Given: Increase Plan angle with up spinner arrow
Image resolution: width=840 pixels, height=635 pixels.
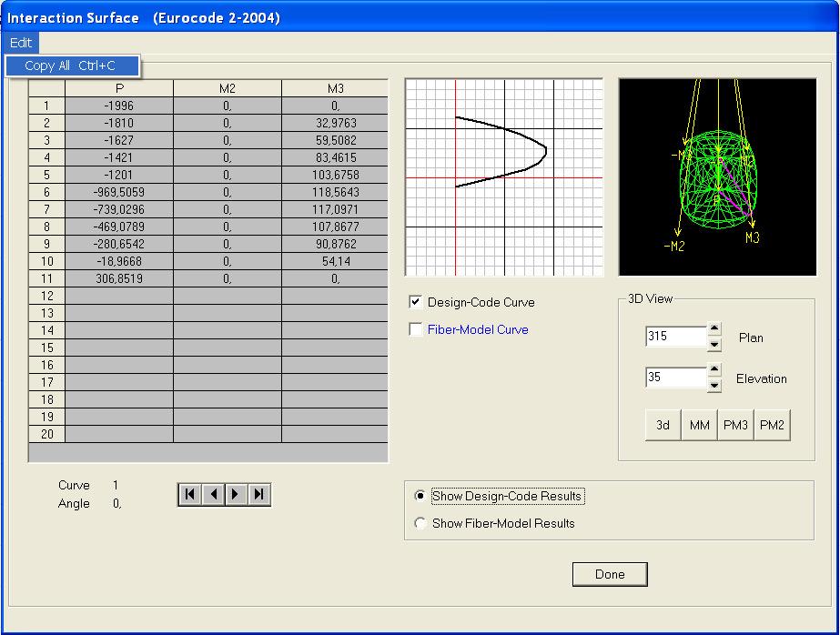Looking at the screenshot, I should click(x=714, y=328).
